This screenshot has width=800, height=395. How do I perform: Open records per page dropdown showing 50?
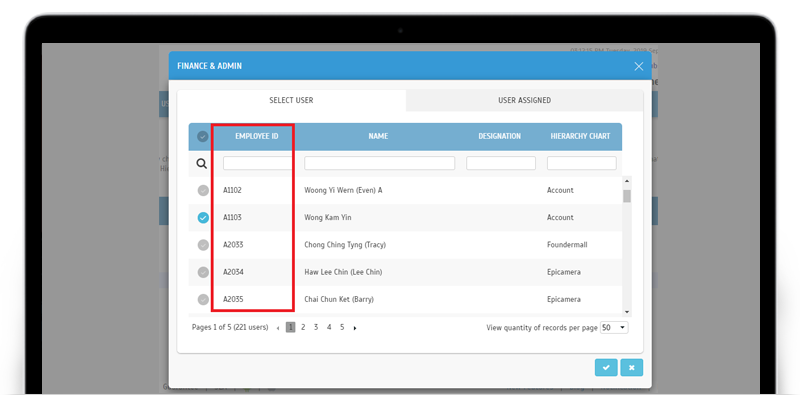tap(614, 328)
